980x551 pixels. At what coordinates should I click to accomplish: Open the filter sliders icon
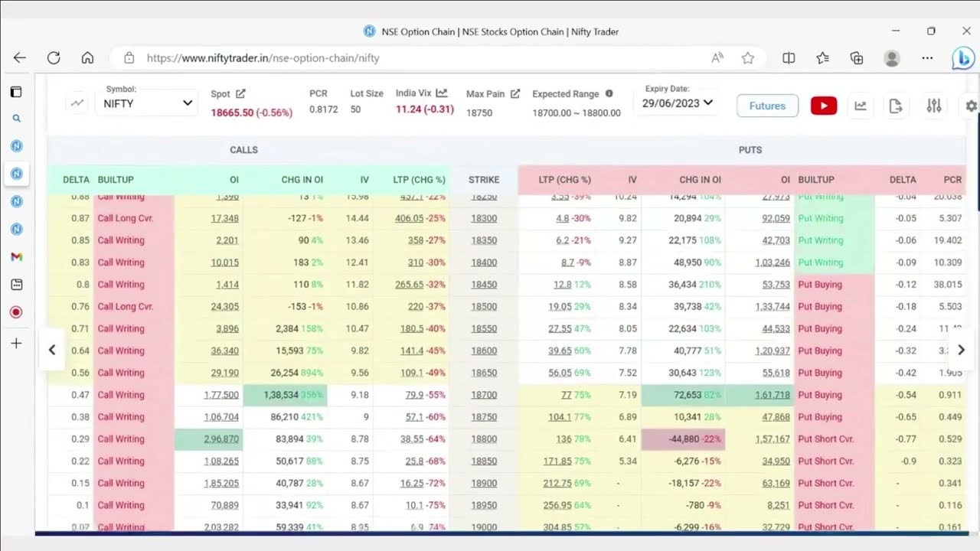(x=934, y=106)
